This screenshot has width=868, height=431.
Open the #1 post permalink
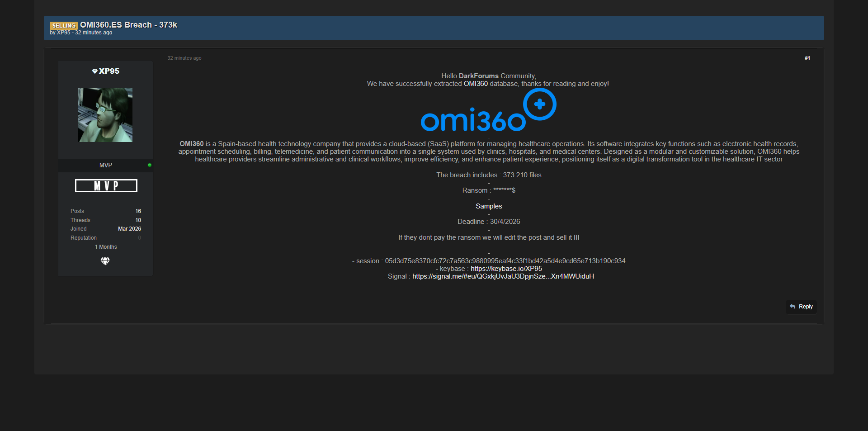click(807, 58)
